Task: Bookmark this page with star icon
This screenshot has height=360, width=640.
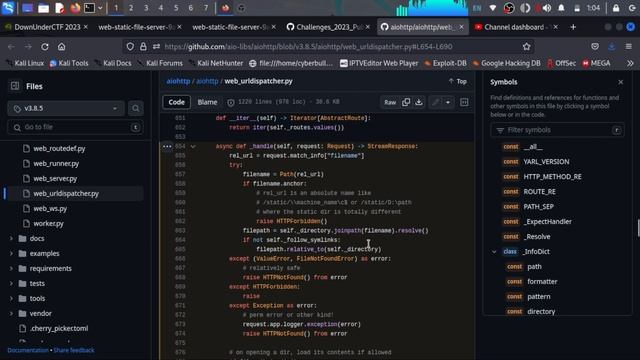Action: tap(527, 47)
